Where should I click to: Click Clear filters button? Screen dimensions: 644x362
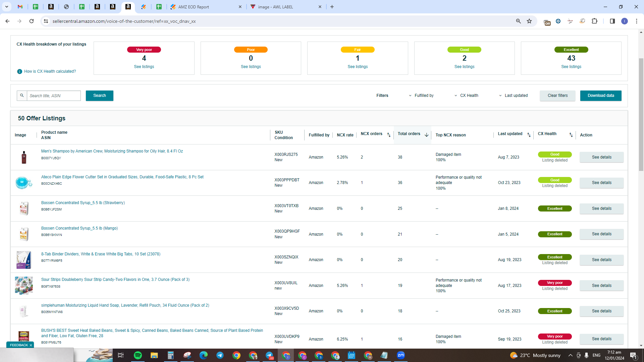557,96
